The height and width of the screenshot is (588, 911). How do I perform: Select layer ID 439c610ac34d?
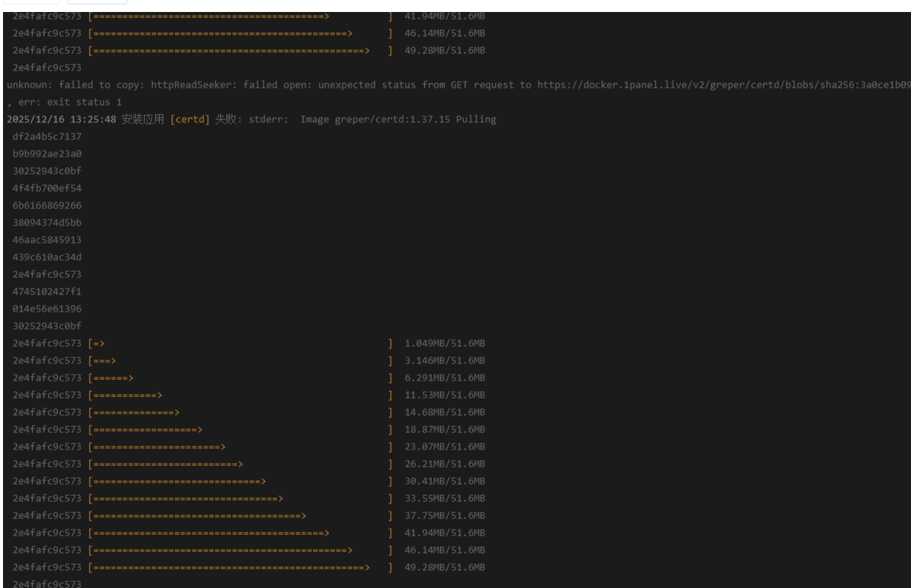[x=47, y=257]
